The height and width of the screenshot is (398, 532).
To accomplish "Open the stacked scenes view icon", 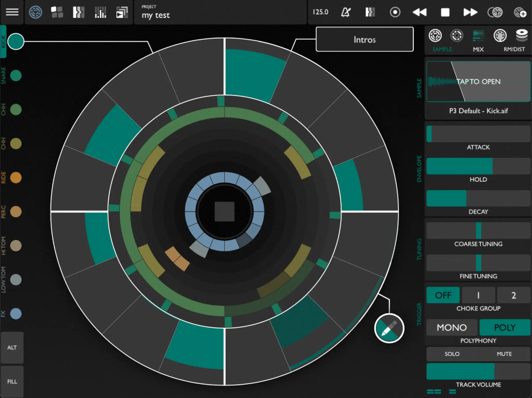I will coord(122,12).
